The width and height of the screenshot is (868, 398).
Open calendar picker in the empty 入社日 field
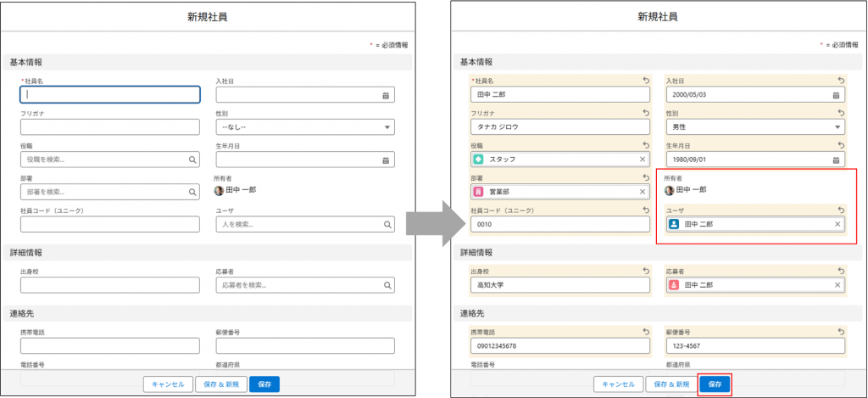tap(386, 95)
